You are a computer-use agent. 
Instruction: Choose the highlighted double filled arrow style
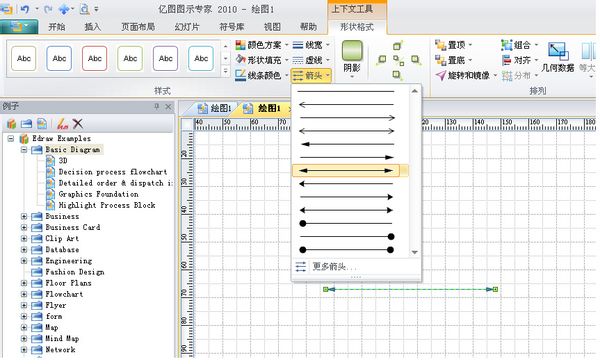pyautogui.click(x=346, y=171)
